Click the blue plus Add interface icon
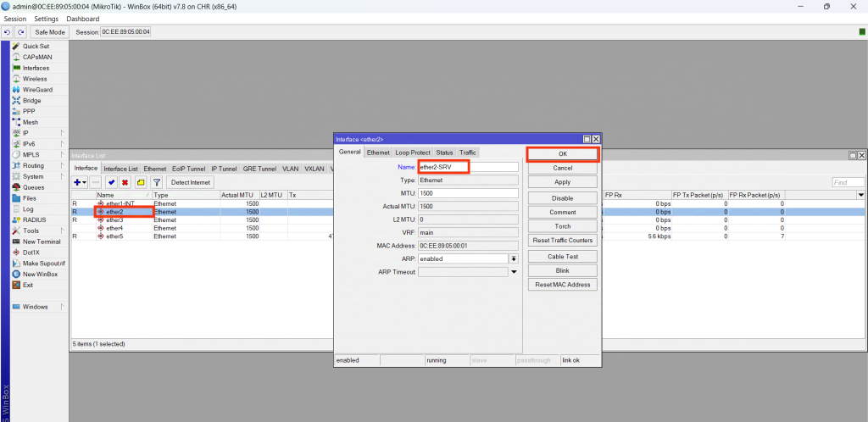The height and width of the screenshot is (422, 868). 78,182
